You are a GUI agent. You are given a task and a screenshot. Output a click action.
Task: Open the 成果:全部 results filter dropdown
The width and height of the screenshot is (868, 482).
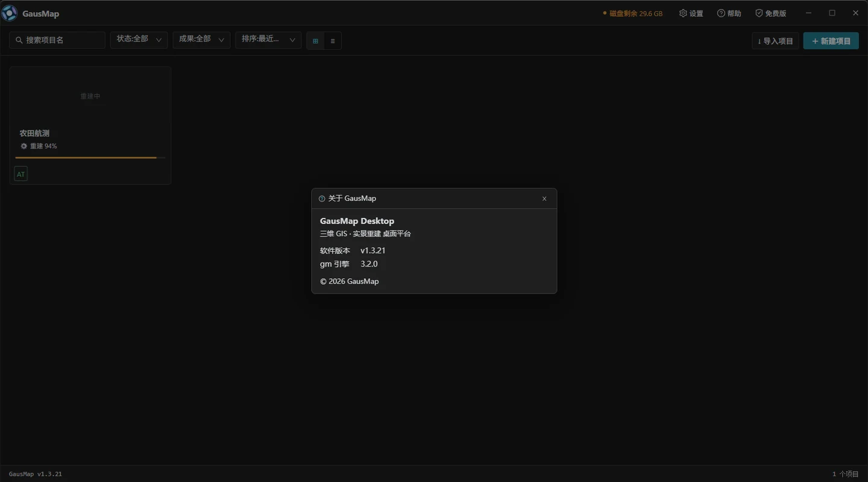click(x=201, y=40)
